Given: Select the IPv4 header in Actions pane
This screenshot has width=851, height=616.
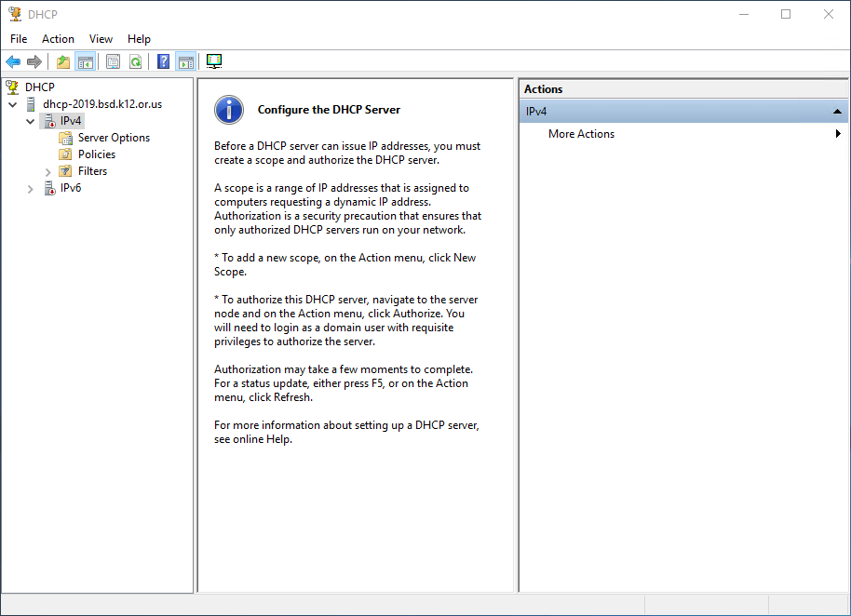Looking at the screenshot, I should point(683,112).
